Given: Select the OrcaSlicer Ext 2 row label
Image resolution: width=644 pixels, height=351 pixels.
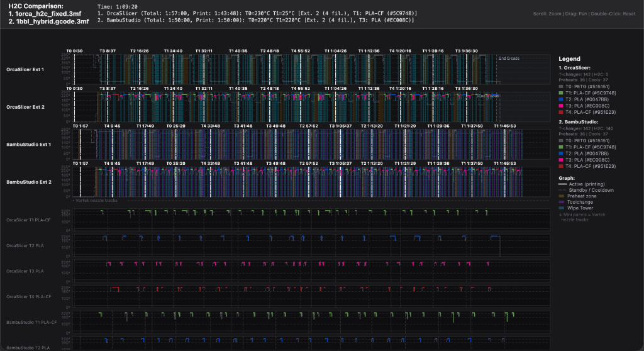Looking at the screenshot, I should (x=25, y=107).
